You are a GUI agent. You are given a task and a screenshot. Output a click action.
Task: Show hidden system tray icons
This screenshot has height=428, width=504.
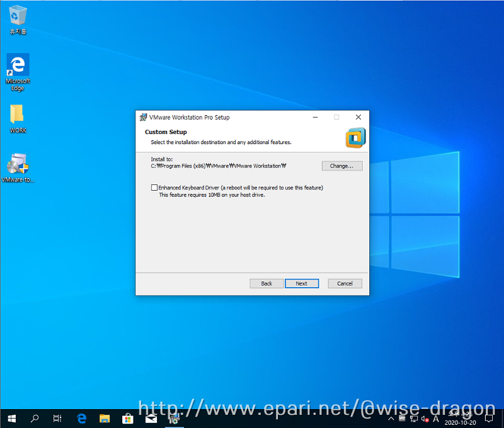pos(391,419)
